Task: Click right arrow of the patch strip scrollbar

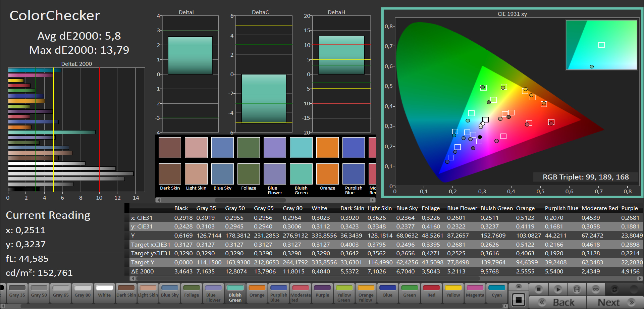Action: [505, 306]
